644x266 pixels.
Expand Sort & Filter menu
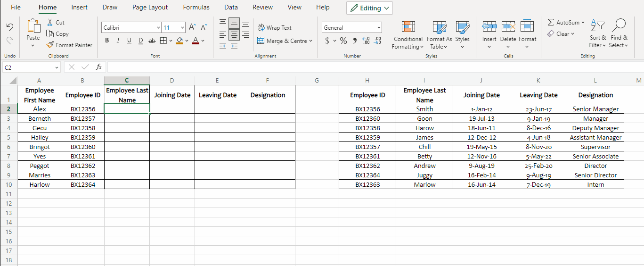(x=598, y=33)
